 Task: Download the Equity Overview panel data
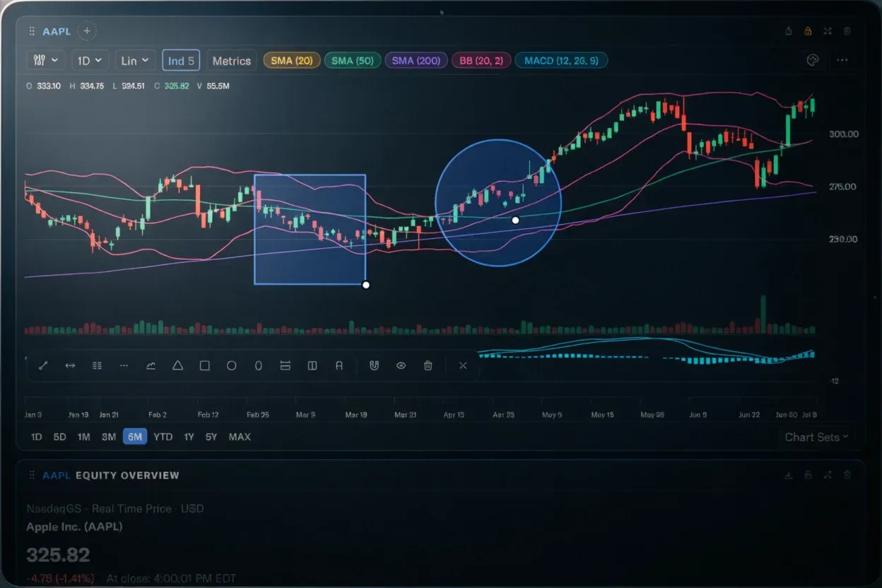coord(789,475)
